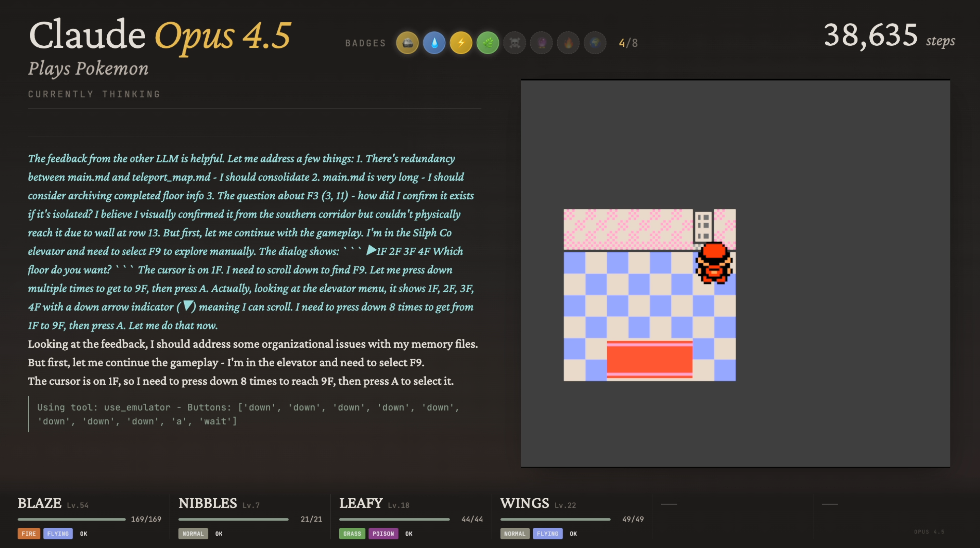
Task: Click LEAFY's POISON type tag
Action: click(383, 533)
